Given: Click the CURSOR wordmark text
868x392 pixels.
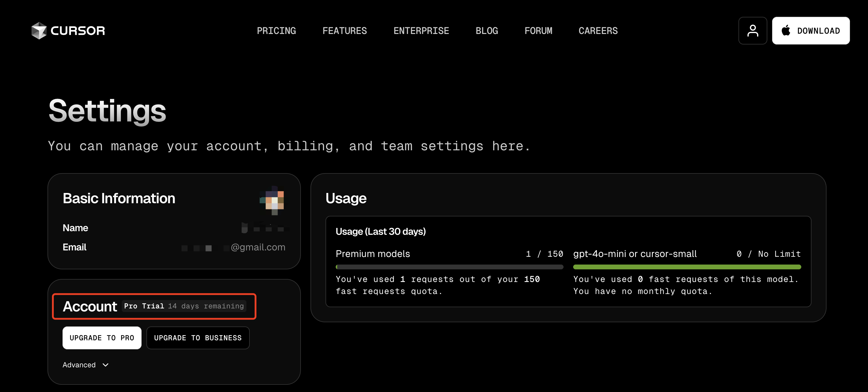Looking at the screenshot, I should 78,31.
